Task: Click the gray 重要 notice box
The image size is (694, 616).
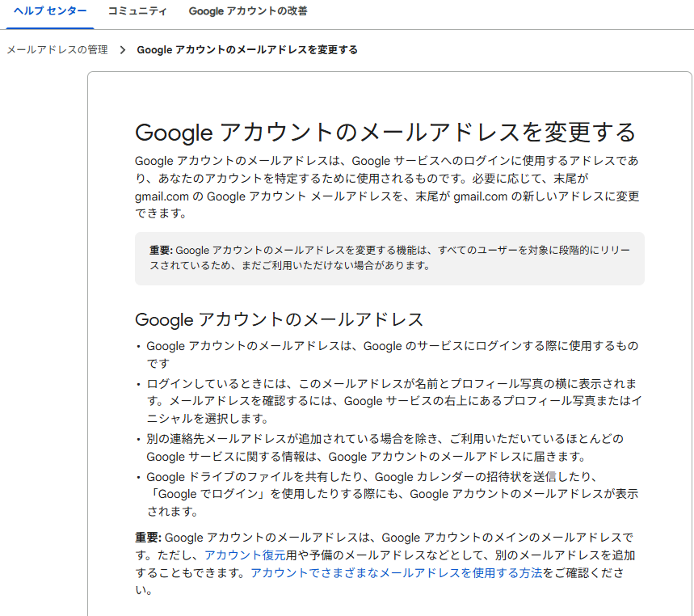Action: point(389,259)
